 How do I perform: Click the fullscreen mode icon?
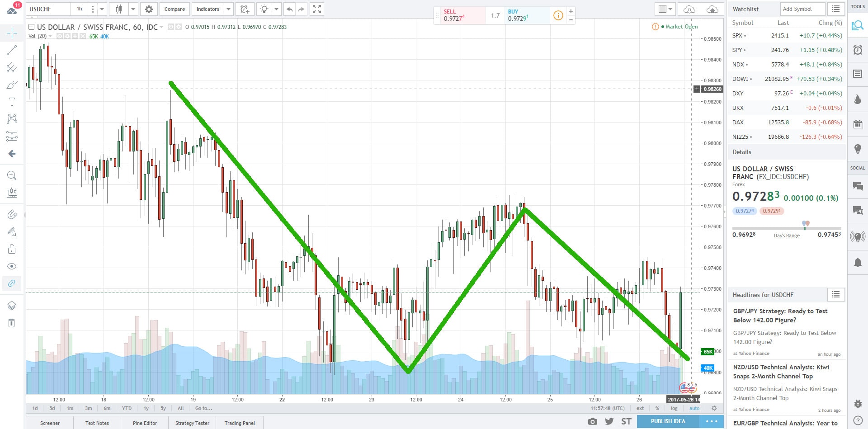tap(317, 9)
